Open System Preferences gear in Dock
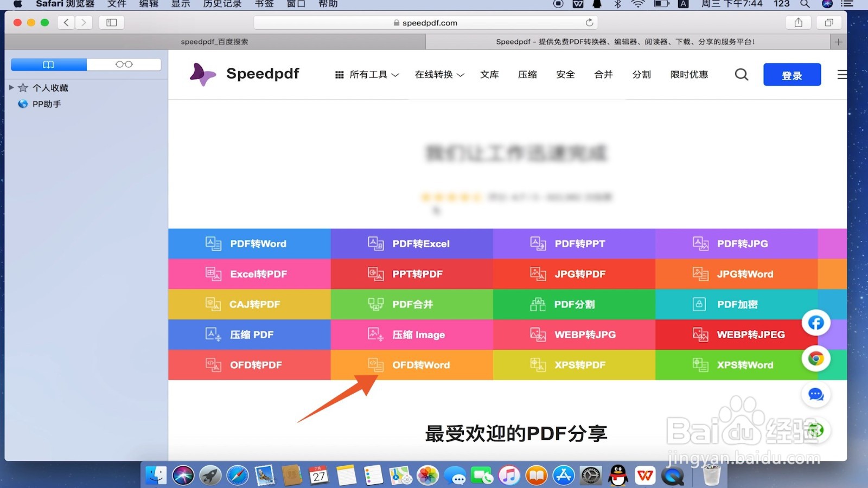This screenshot has width=868, height=488. point(591,476)
